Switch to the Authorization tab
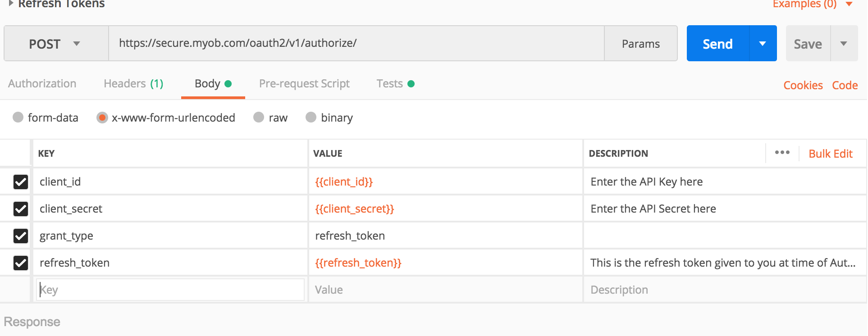 [x=42, y=84]
